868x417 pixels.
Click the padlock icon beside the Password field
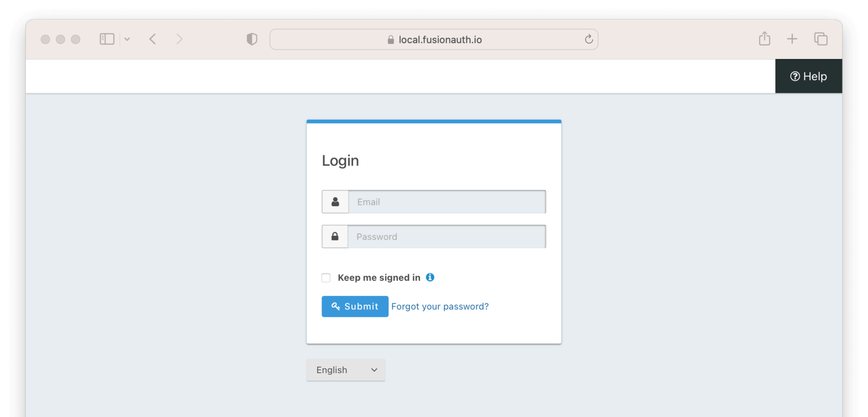pos(335,236)
